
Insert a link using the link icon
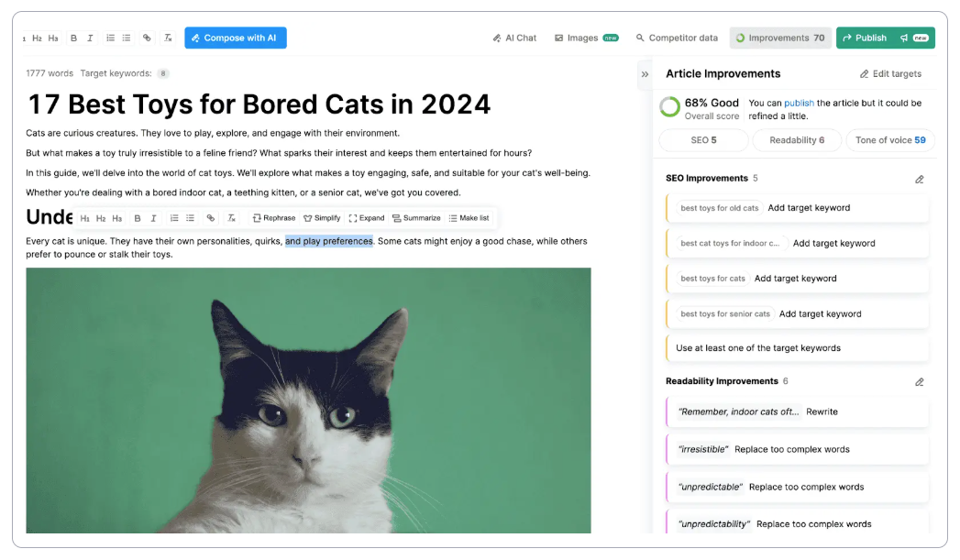pos(147,38)
